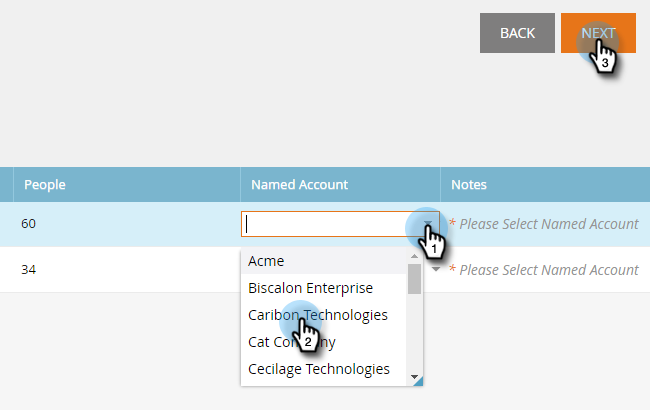Select the People cell showing 60
Screen dimensions: 650x410
tap(28, 224)
